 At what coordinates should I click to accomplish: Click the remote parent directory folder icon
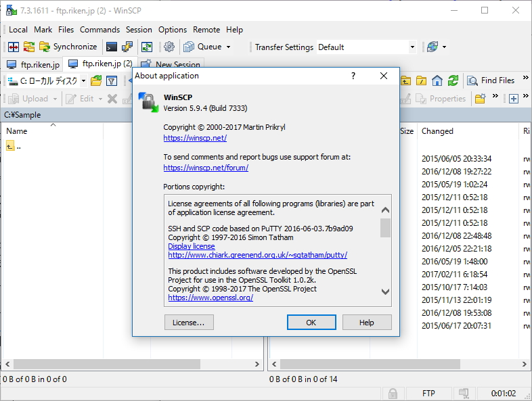pyautogui.click(x=406, y=80)
